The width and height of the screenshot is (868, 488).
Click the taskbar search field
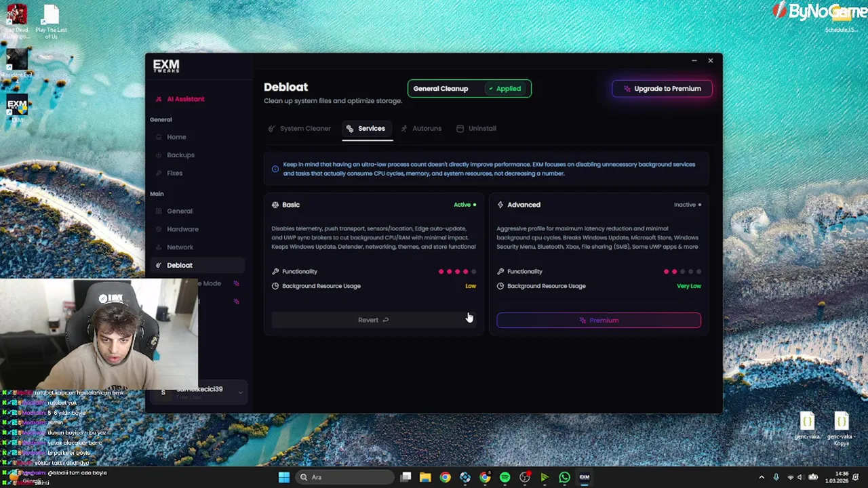(344, 477)
